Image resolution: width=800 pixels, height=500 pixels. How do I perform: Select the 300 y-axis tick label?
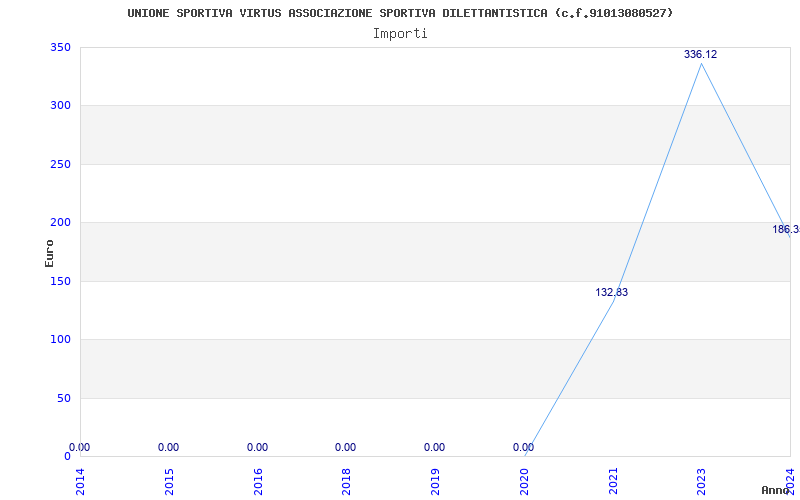click(60, 106)
